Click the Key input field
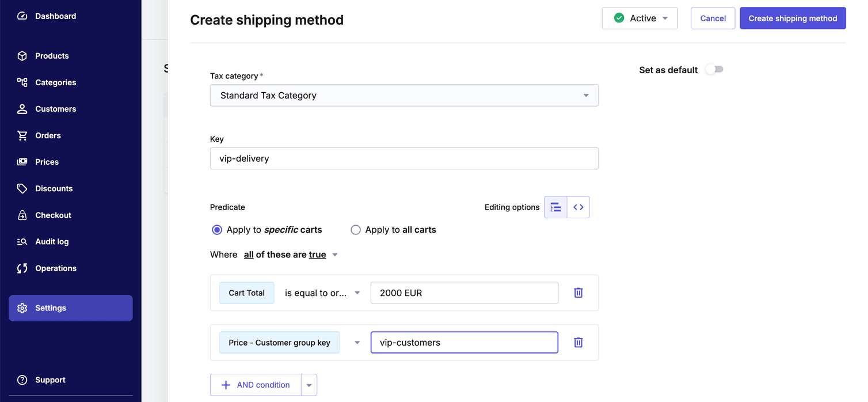Screen dimensions: 868x402 coord(404,158)
